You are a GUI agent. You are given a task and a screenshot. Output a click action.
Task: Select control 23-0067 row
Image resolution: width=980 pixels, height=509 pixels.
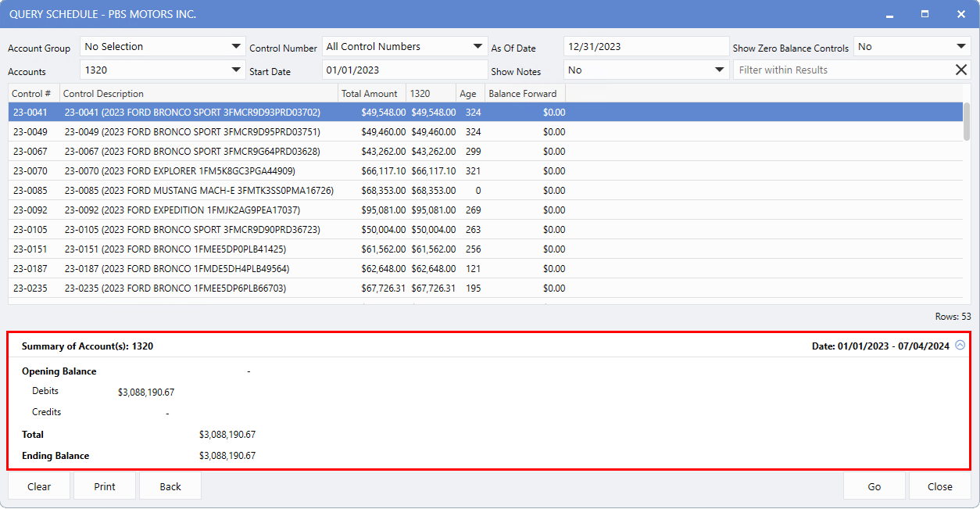click(485, 152)
